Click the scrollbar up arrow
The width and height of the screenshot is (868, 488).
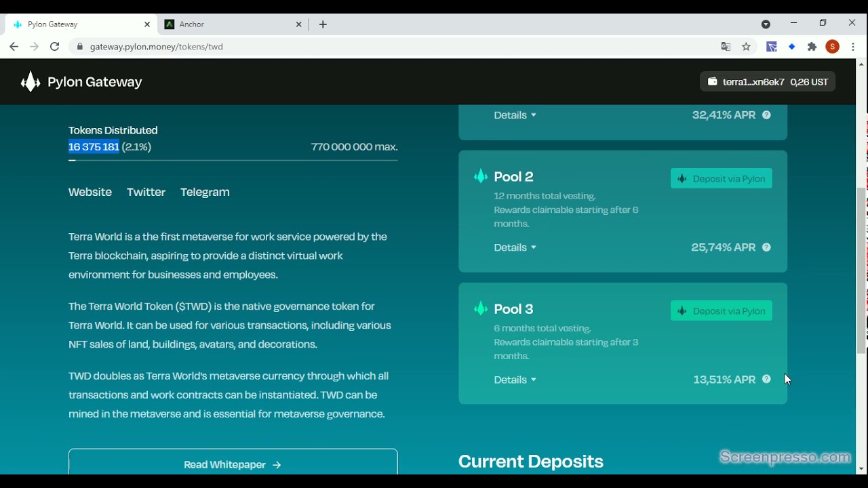[862, 64]
